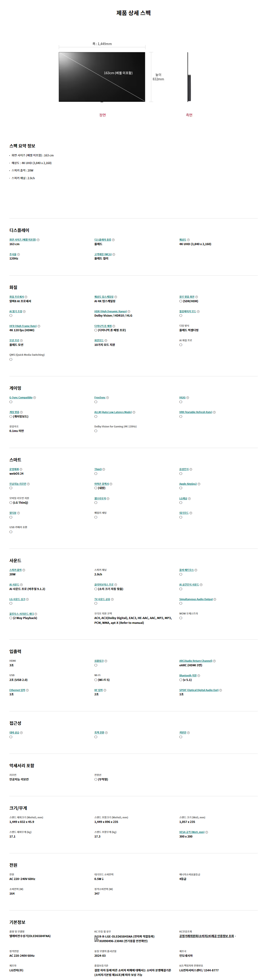
Task: Click the 'eARC (HDMI 3번)' value
Action: point(191,665)
